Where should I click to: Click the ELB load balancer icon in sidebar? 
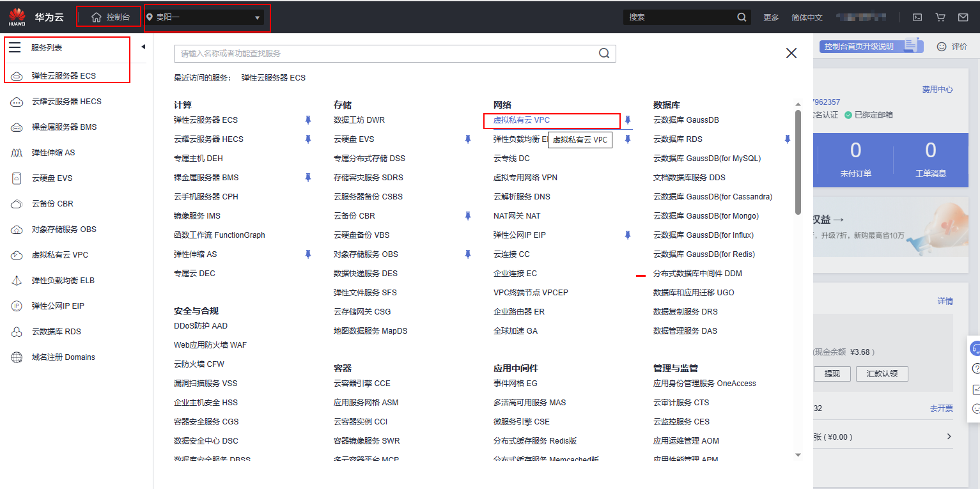tap(17, 281)
